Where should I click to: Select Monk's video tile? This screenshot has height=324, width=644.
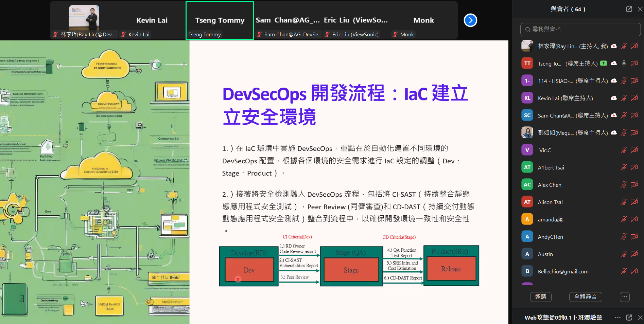point(423,20)
